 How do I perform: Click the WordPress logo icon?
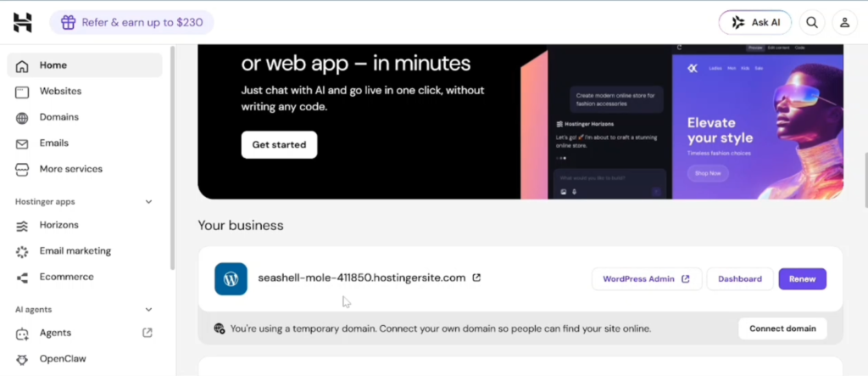click(231, 278)
